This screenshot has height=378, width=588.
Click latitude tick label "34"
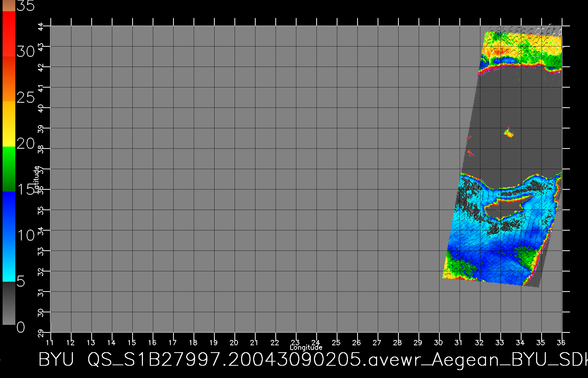tap(41, 231)
